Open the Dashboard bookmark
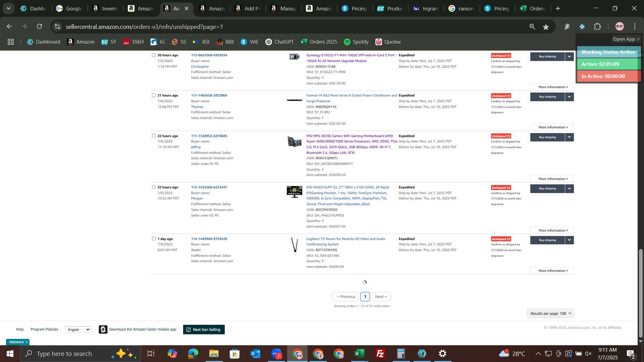644x362 pixels. [x=44, y=42]
